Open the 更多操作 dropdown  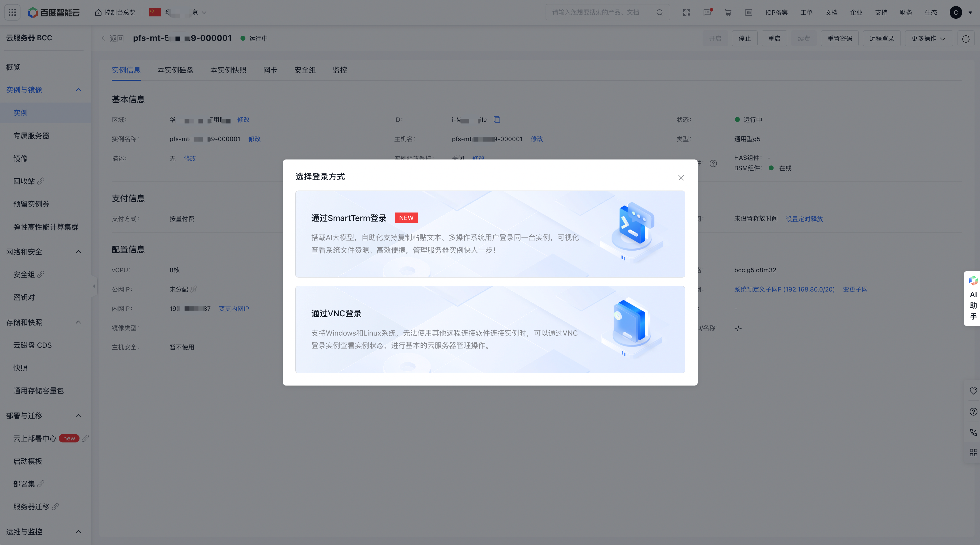(929, 38)
